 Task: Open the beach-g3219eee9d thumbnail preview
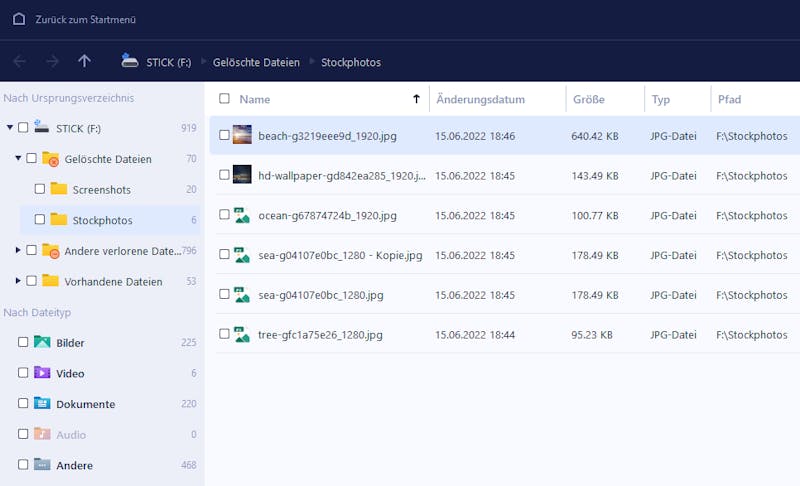[x=242, y=135]
